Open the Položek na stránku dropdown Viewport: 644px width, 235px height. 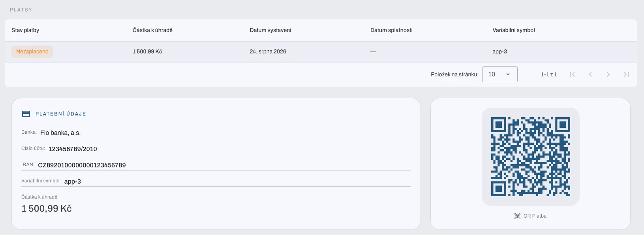point(499,74)
